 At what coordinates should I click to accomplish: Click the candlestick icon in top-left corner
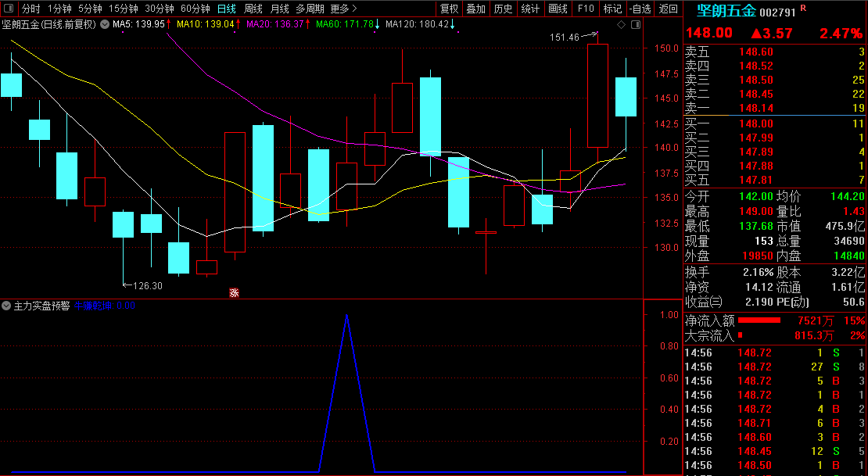9,9
